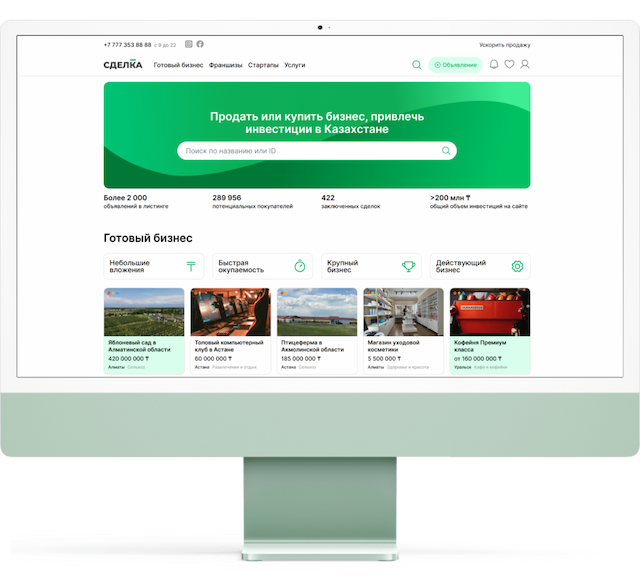Screen dimensions: 640x576
Task: Open favorites via the heart icon
Action: click(509, 65)
